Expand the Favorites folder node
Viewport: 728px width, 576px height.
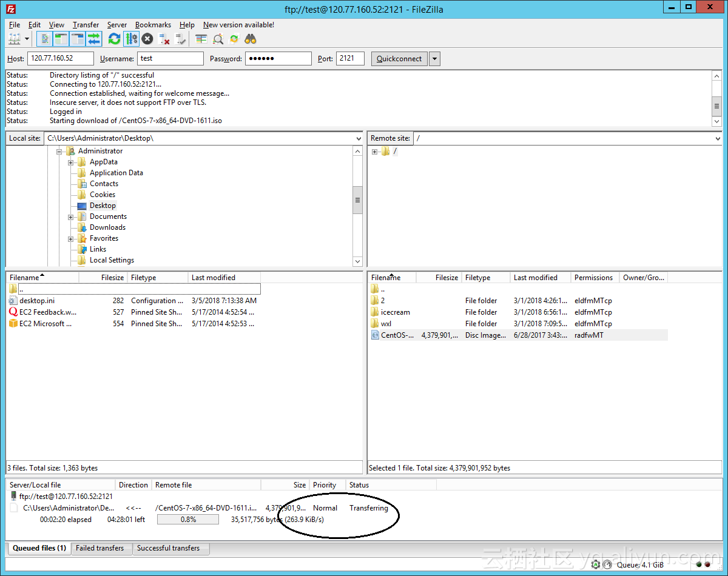coord(71,238)
